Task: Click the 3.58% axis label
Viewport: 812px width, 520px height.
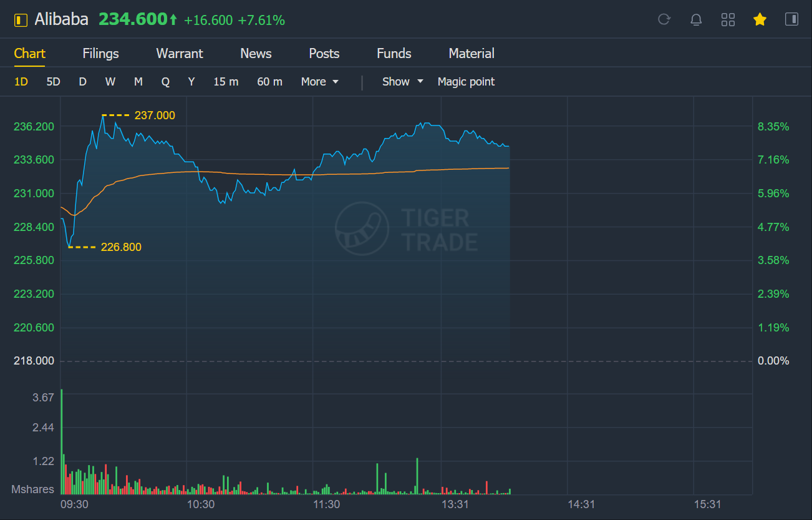Action: (x=773, y=260)
